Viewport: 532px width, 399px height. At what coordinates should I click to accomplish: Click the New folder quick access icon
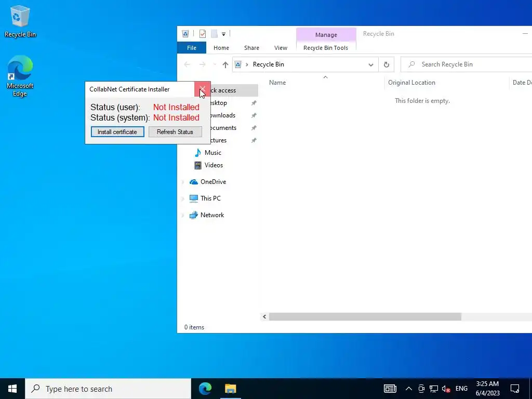pos(214,34)
